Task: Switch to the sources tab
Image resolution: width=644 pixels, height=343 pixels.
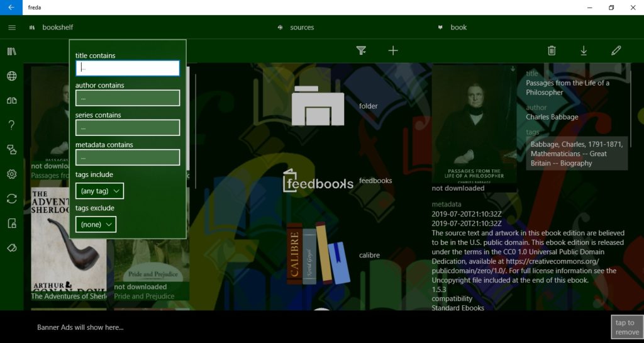Action: pos(296,28)
